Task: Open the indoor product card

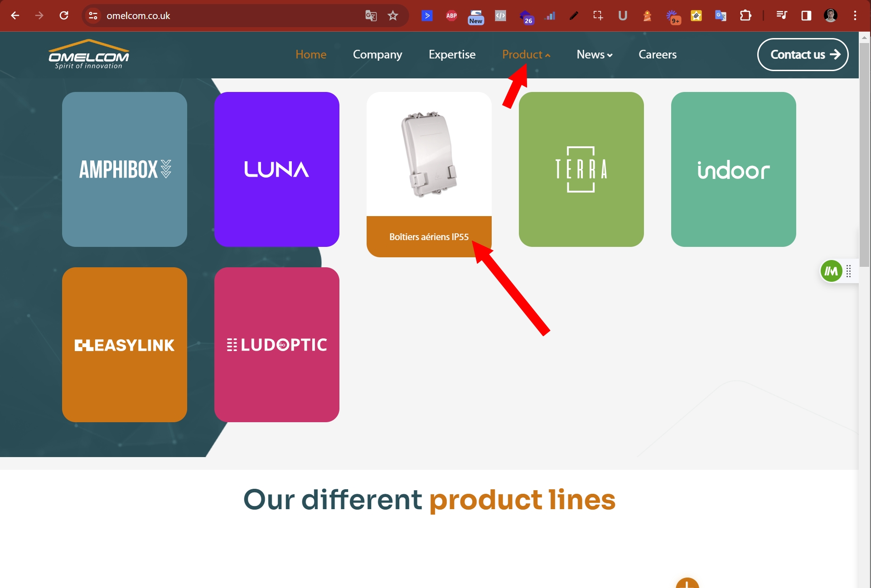Action: coord(734,169)
